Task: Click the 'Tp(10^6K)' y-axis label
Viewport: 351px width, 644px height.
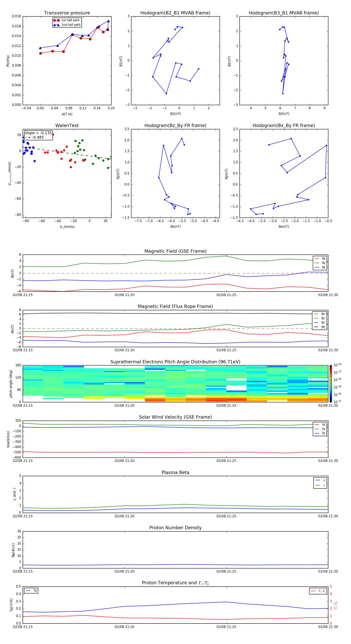Action: pyautogui.click(x=11, y=605)
